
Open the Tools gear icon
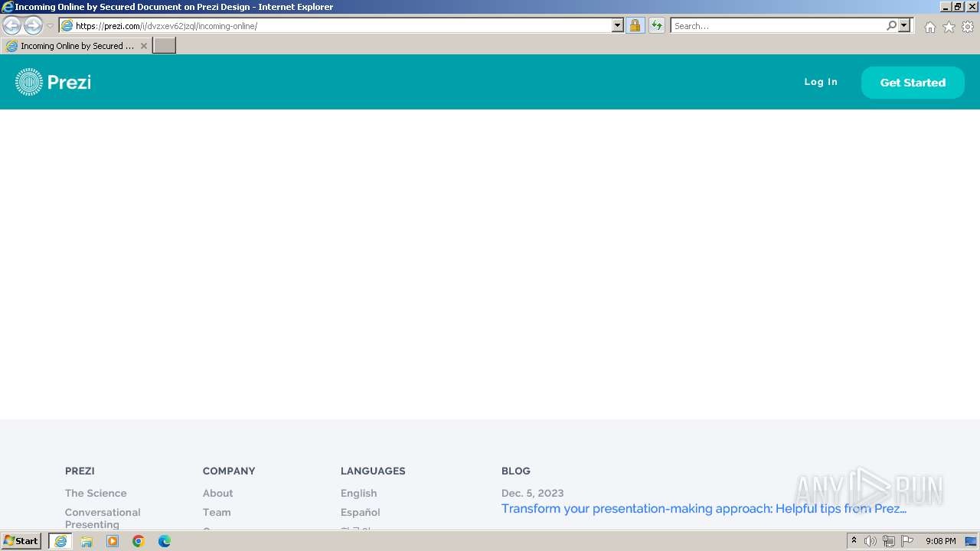[x=968, y=27]
